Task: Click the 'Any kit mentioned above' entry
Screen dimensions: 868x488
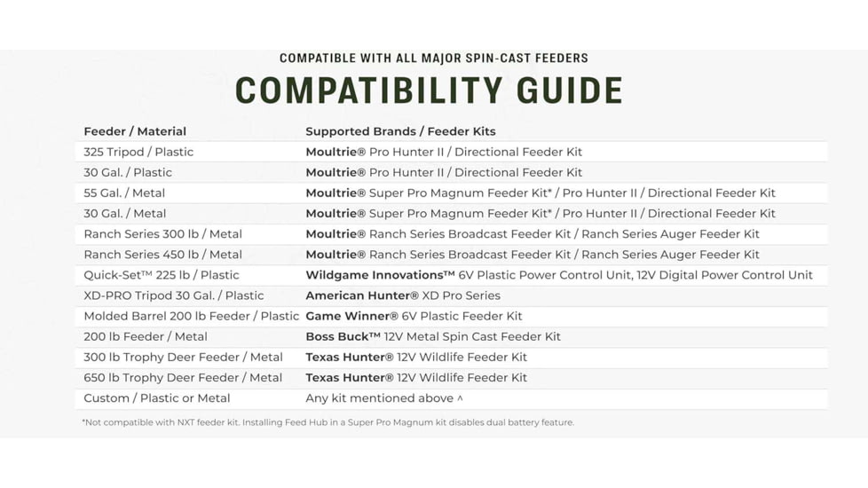Action: [x=383, y=398]
